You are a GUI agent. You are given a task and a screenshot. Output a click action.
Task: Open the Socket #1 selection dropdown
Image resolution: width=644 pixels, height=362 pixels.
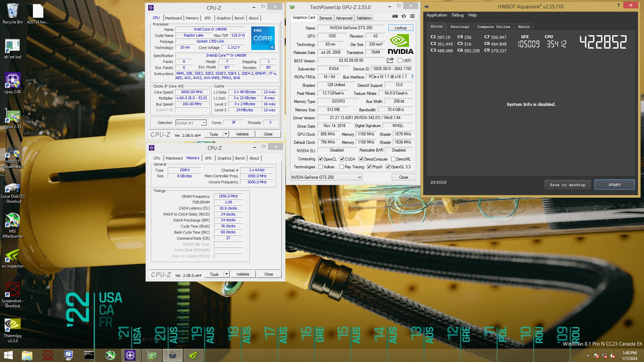(191, 123)
